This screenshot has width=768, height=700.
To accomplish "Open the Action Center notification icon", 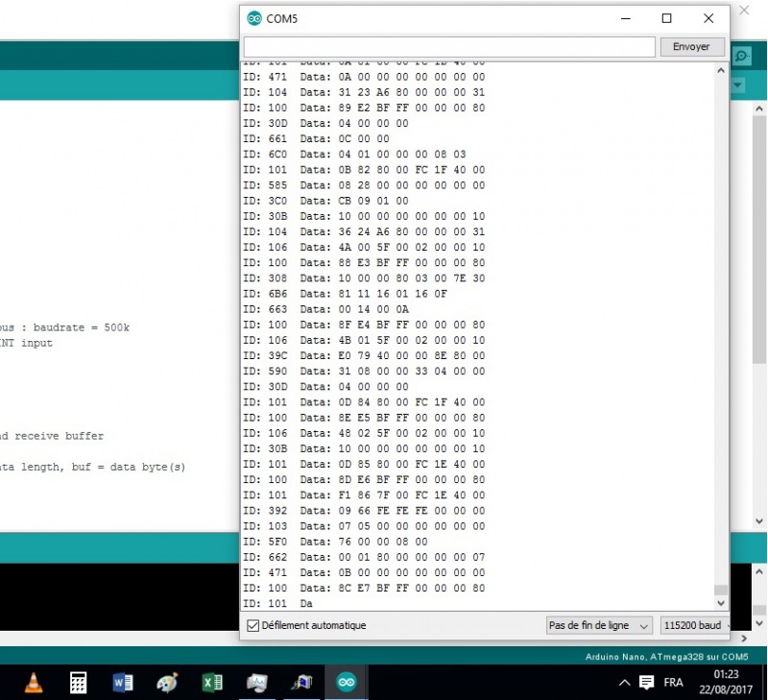I will 647,683.
